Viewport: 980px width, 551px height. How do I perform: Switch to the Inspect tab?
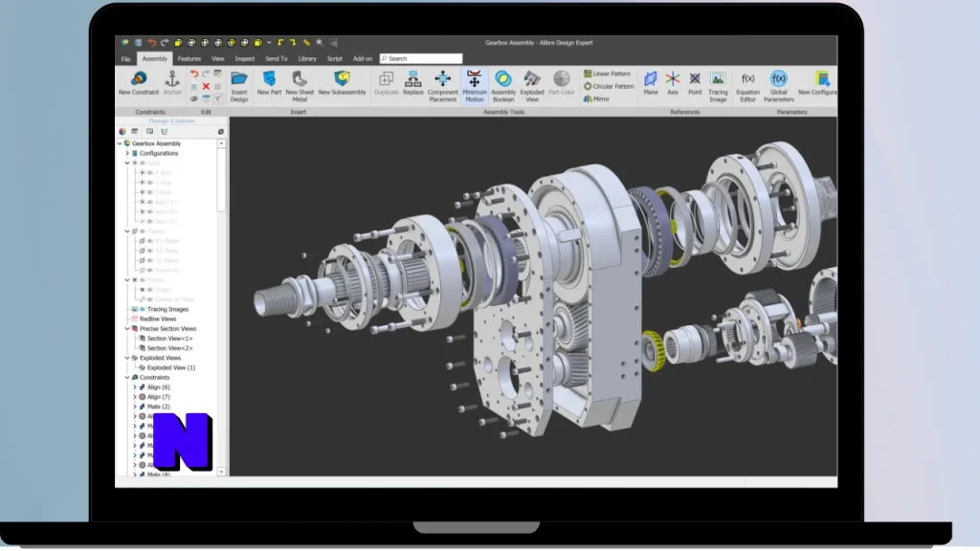pos(244,58)
